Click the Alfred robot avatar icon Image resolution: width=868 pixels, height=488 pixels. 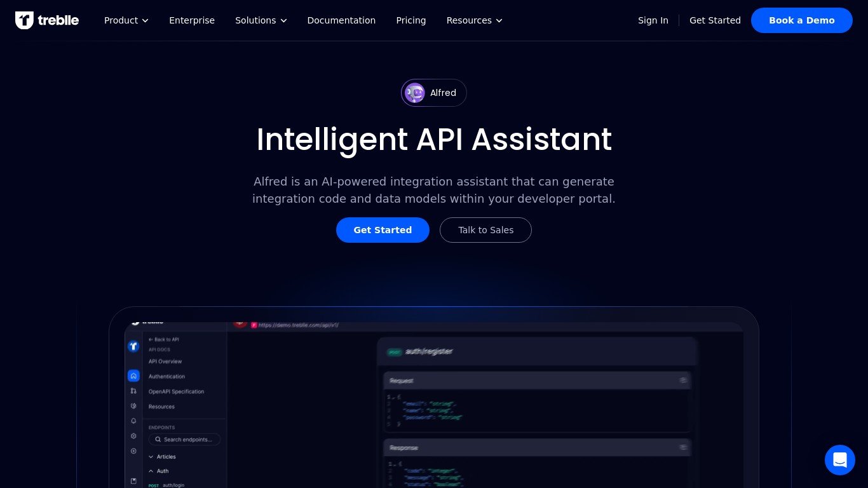point(415,93)
